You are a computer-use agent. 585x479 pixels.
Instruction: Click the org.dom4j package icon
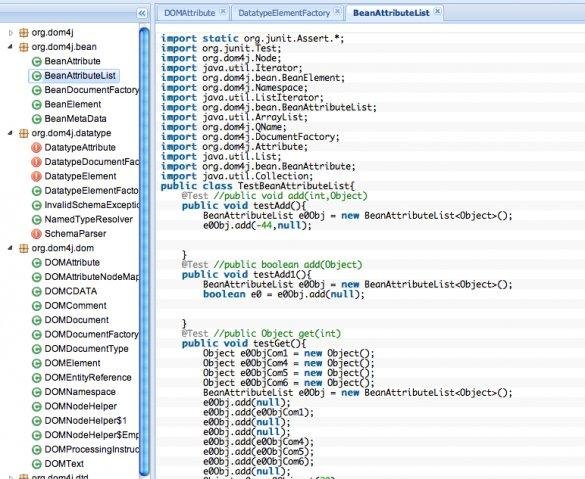[x=24, y=33]
